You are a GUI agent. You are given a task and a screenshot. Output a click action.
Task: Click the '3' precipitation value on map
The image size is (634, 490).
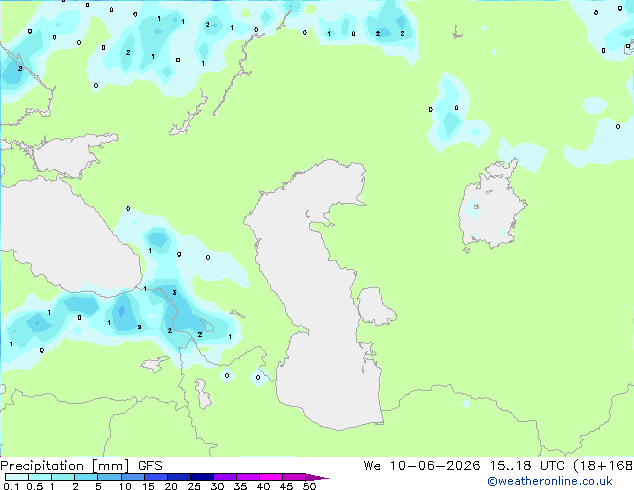click(174, 292)
